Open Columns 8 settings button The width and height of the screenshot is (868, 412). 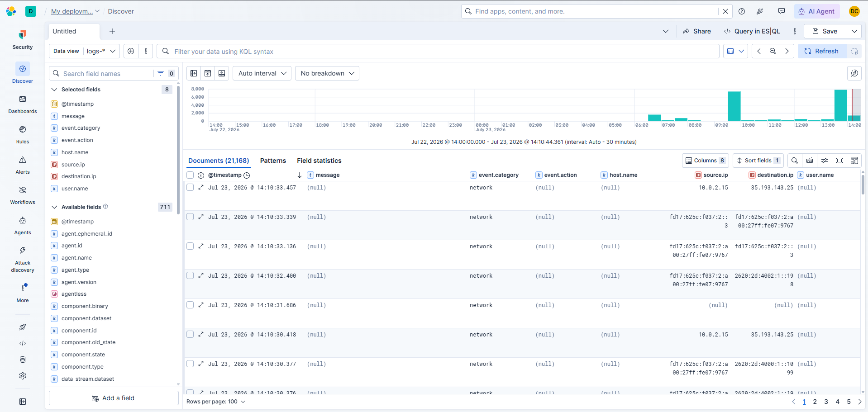coord(705,161)
